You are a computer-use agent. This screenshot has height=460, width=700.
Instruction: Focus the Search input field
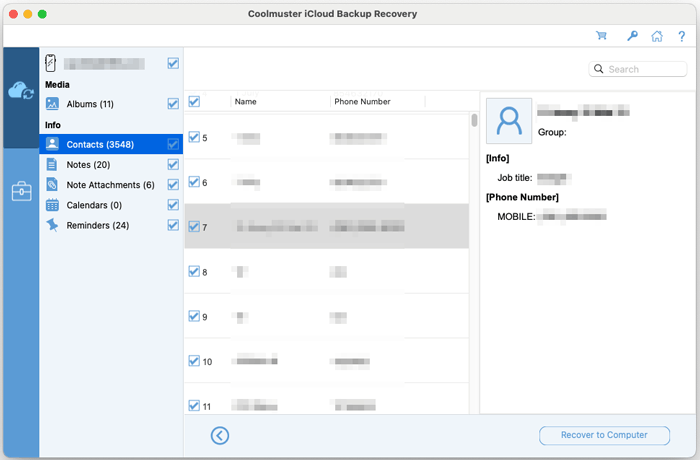(638, 69)
